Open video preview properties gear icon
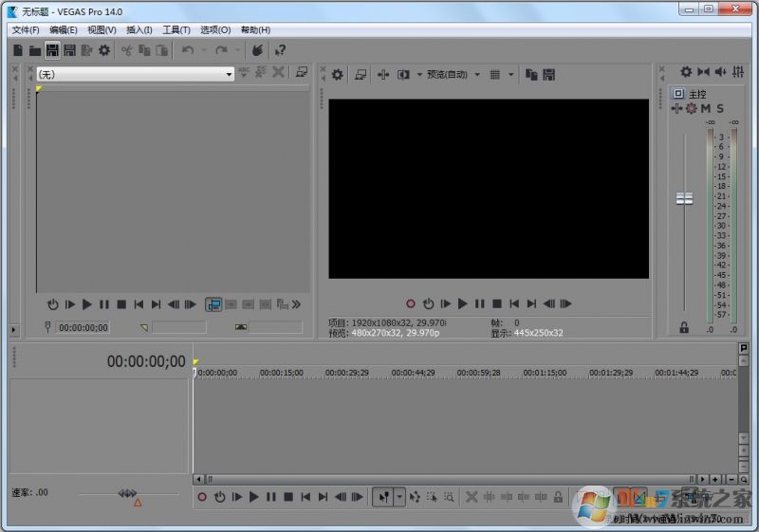Viewport: 759px width, 532px height. (338, 75)
